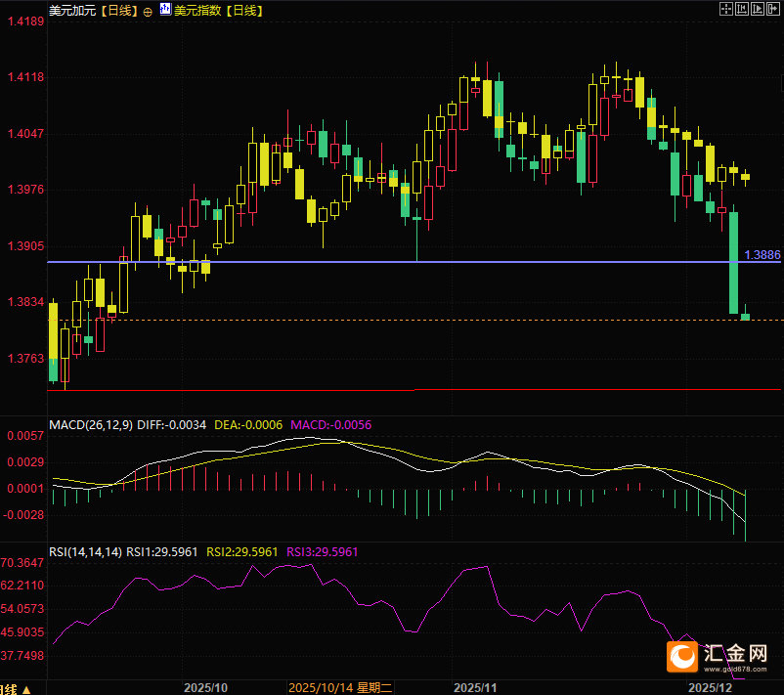The width and height of the screenshot is (784, 695).
Task: Click the RSI3:29.5961 value
Action: pyautogui.click(x=323, y=552)
